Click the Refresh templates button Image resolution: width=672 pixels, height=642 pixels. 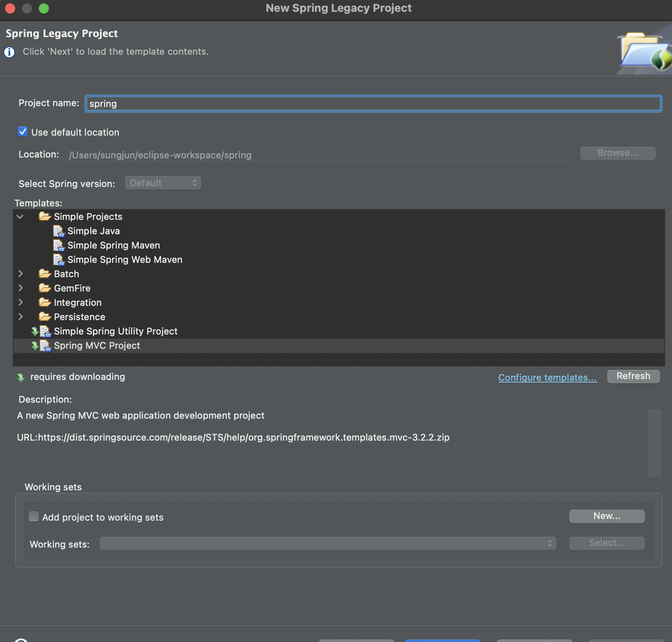[x=633, y=376]
